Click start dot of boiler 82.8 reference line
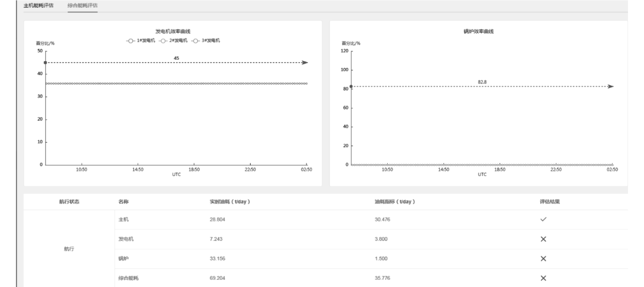This screenshot has width=644, height=287. (x=351, y=87)
